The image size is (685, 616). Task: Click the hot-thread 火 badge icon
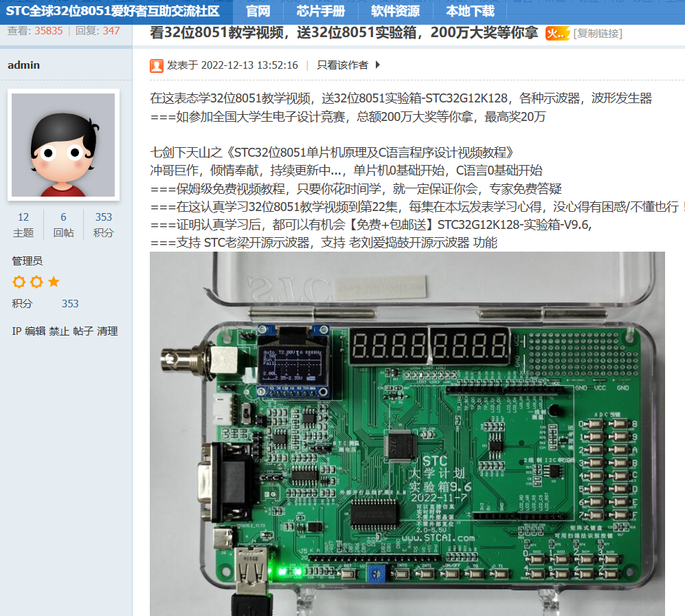[557, 34]
